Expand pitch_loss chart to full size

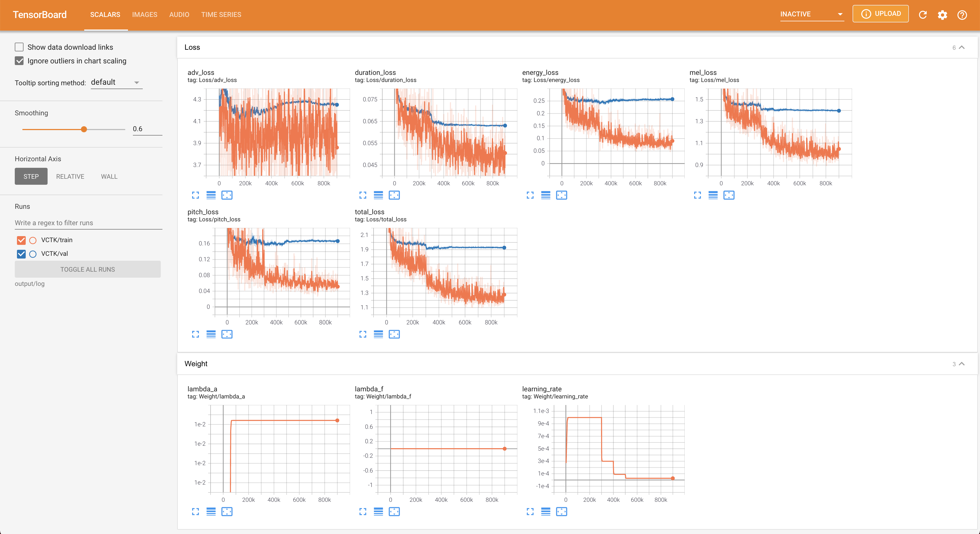pos(195,334)
